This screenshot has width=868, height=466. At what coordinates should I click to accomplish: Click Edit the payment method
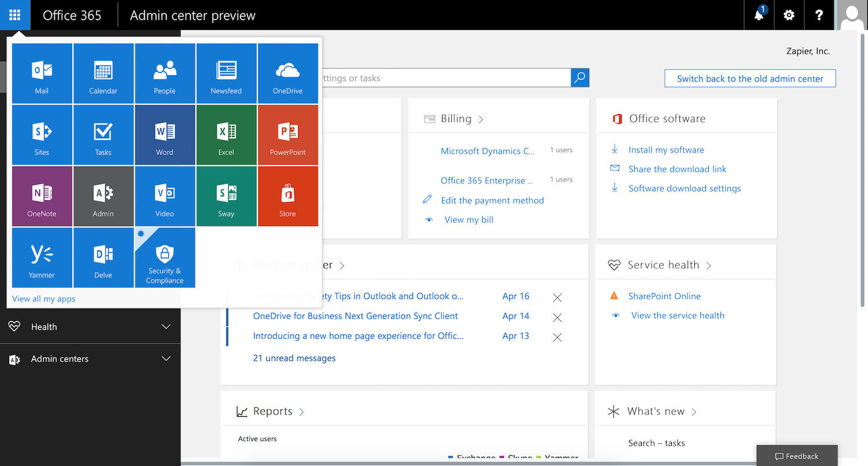pos(492,200)
